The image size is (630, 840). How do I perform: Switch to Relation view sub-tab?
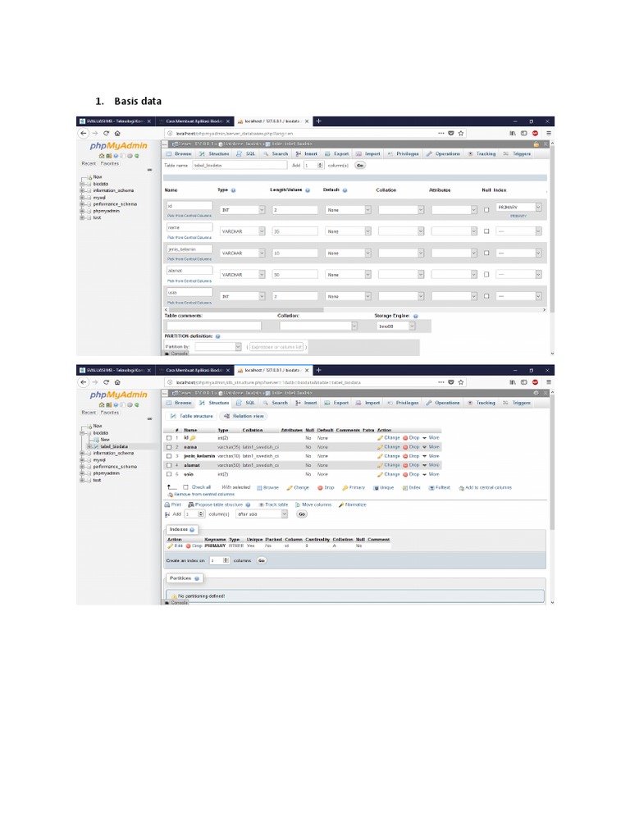244,416
